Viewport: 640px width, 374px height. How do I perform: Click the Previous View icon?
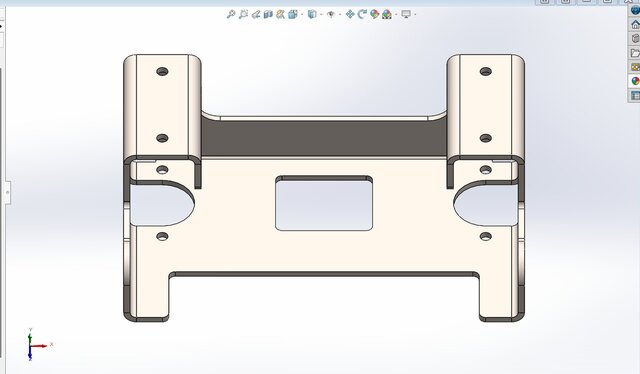coord(256,15)
